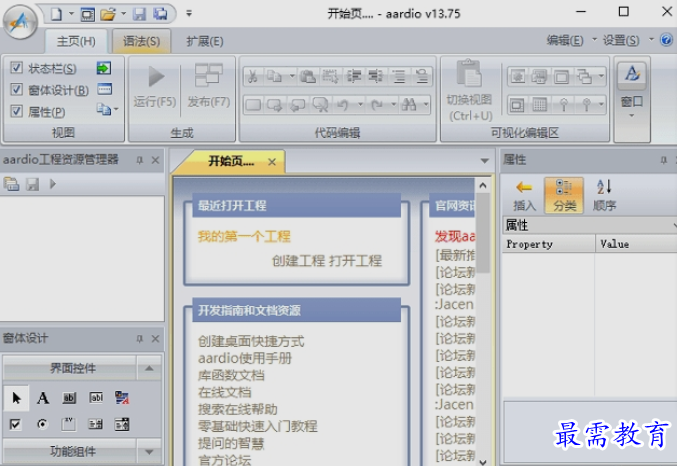
Task: Click the run 运行(F5) play button
Action: 155,86
